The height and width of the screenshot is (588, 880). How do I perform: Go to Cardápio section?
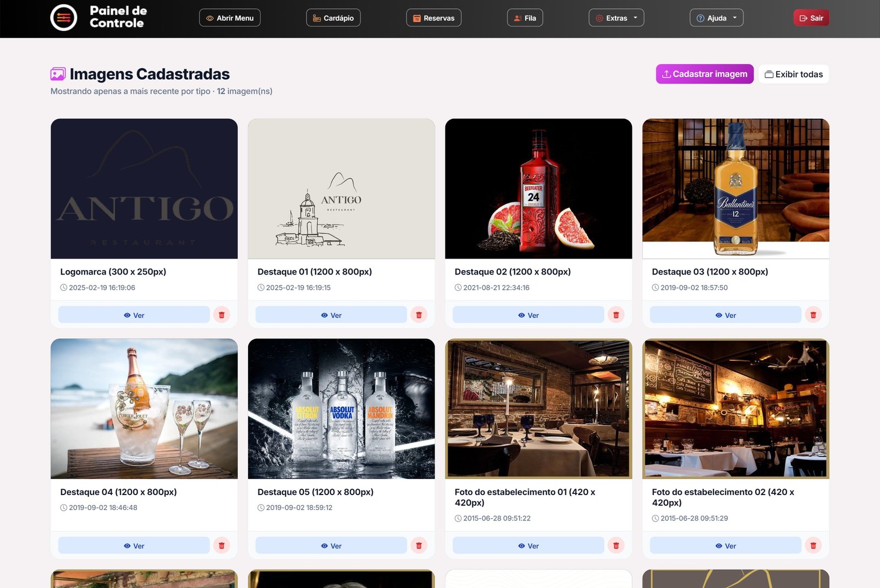click(x=333, y=18)
